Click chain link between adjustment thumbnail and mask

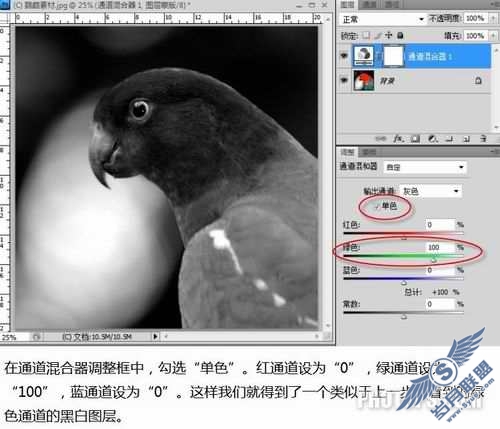[379, 56]
